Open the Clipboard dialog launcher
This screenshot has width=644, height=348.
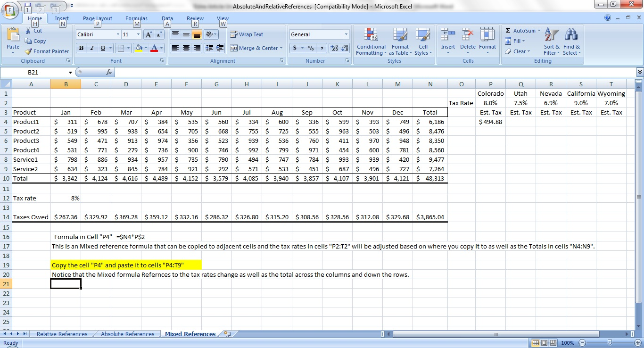coord(68,61)
